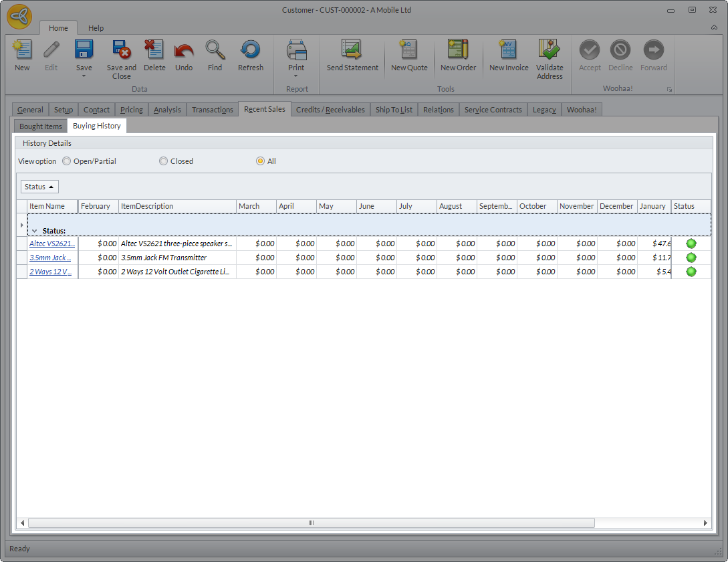Image resolution: width=728 pixels, height=562 pixels.
Task: Click the Find magnifier icon
Action: (215, 51)
